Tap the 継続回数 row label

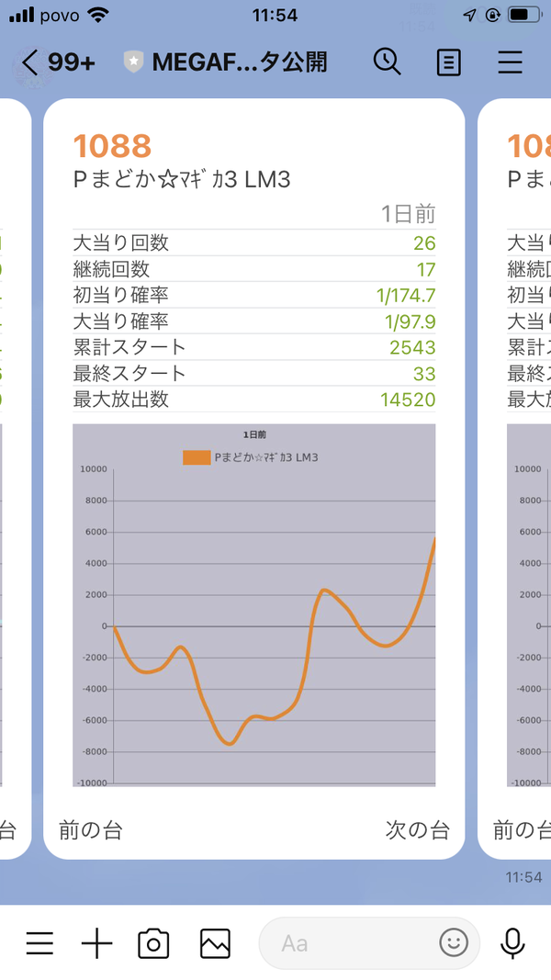[x=111, y=269]
